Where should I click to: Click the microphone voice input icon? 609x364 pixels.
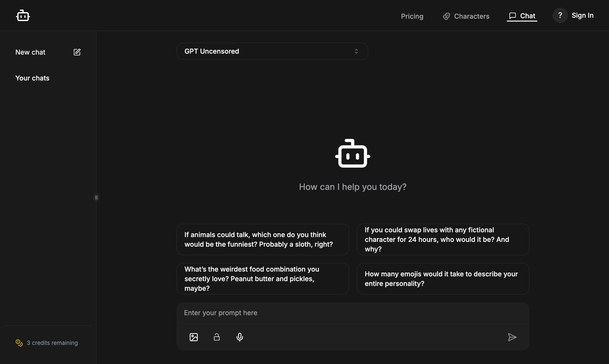240,337
